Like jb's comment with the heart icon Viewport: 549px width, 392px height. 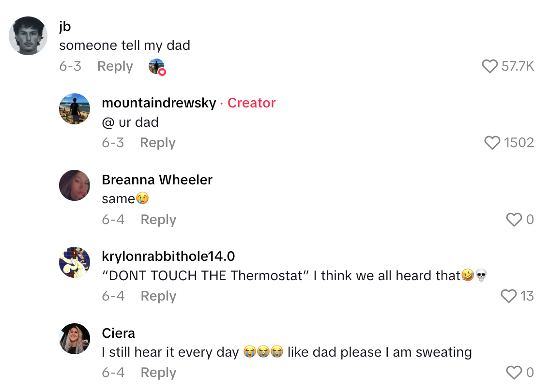click(x=490, y=66)
